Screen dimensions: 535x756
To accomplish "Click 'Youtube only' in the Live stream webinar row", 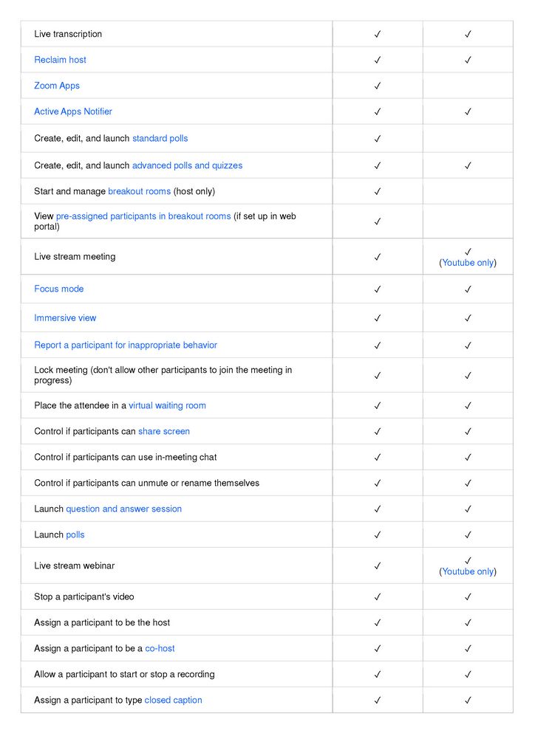I will (x=468, y=571).
